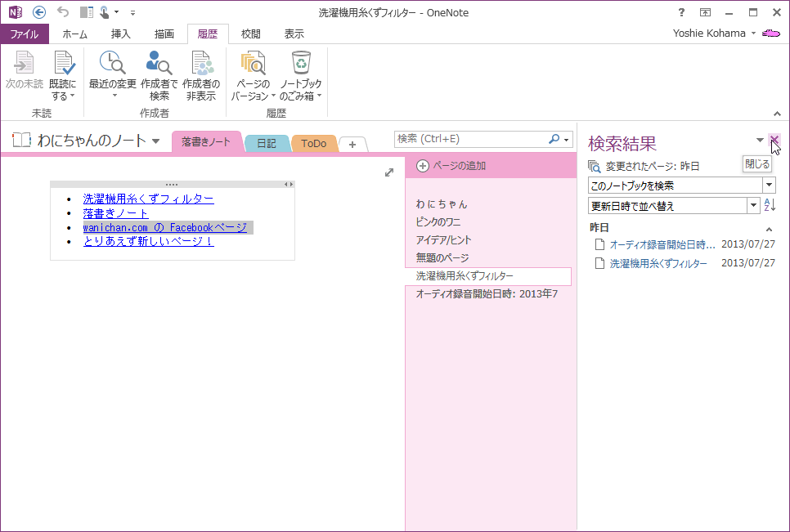Click the 検索 (Ctrl+E) search box
This screenshot has width=790, height=532.
470,139
